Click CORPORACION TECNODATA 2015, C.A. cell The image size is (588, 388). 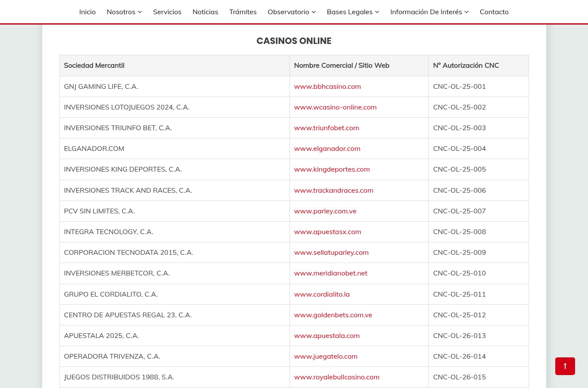click(174, 252)
